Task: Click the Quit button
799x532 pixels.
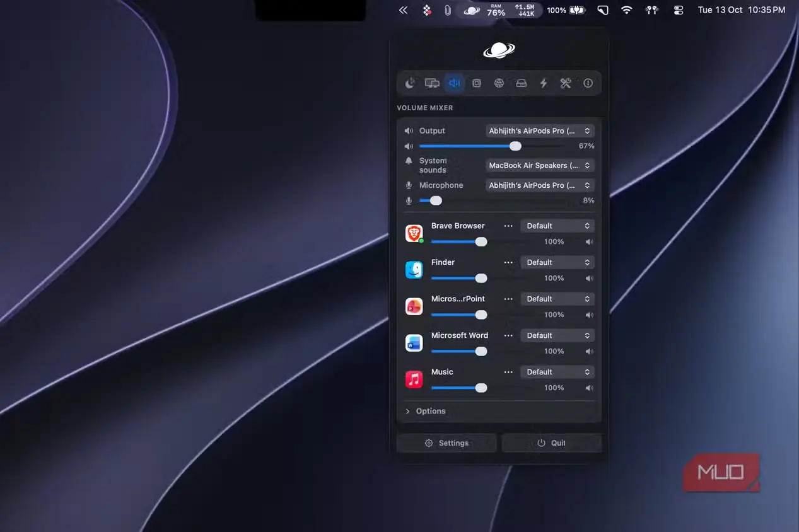Action: point(552,443)
